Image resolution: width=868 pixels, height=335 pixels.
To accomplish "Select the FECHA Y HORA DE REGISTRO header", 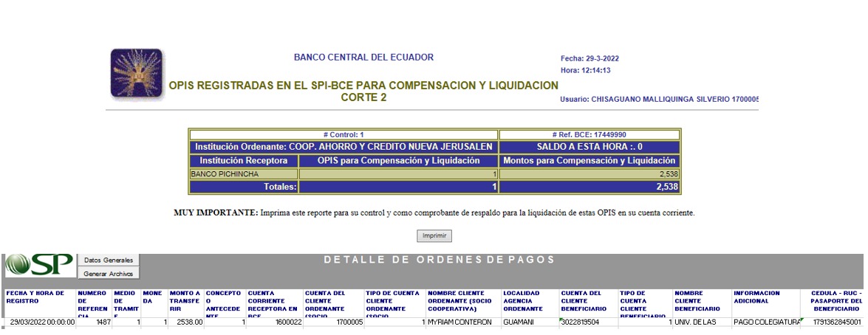I will tap(38, 297).
